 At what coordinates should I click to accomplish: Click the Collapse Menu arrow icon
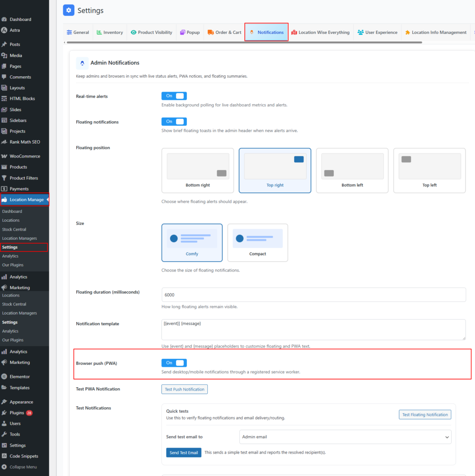4,467
